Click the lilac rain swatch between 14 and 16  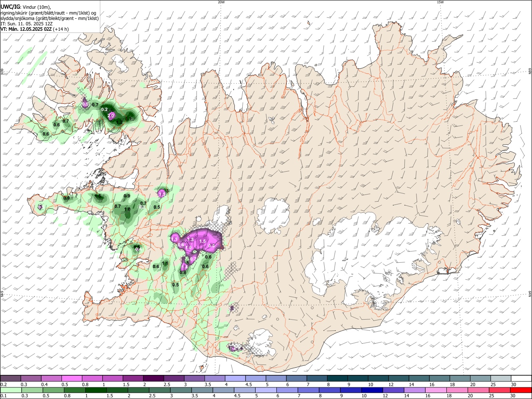pos(414,390)
